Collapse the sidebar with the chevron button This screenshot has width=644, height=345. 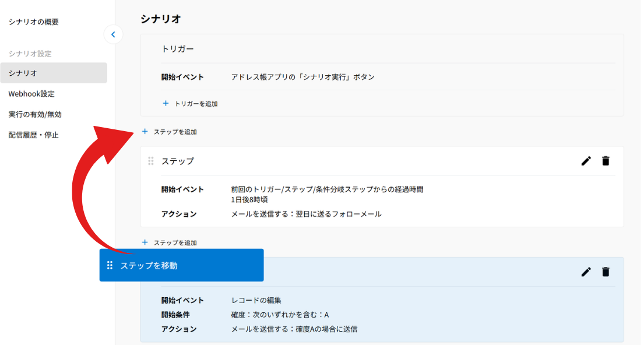pyautogui.click(x=114, y=34)
